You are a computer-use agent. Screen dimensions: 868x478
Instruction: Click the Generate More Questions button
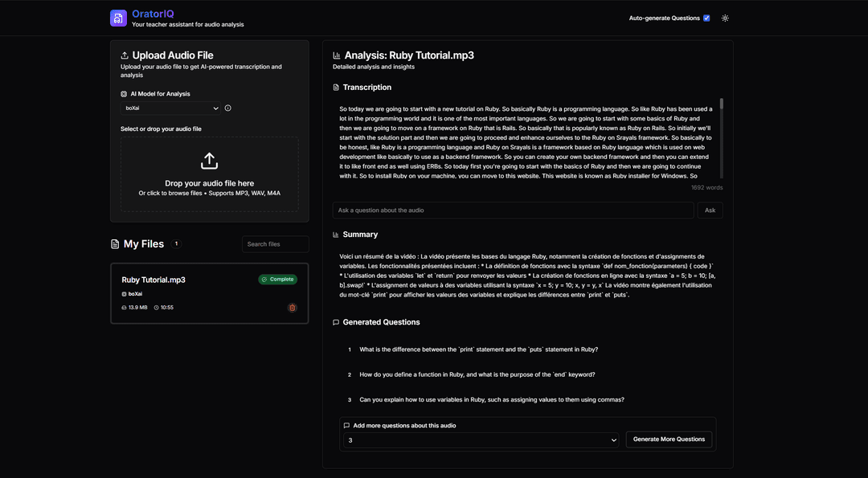[669, 439]
